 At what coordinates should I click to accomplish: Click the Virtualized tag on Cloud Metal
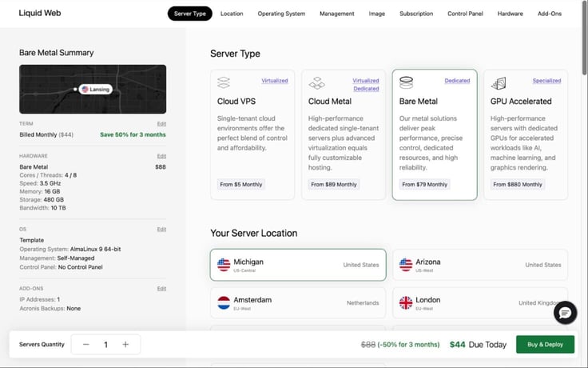366,81
